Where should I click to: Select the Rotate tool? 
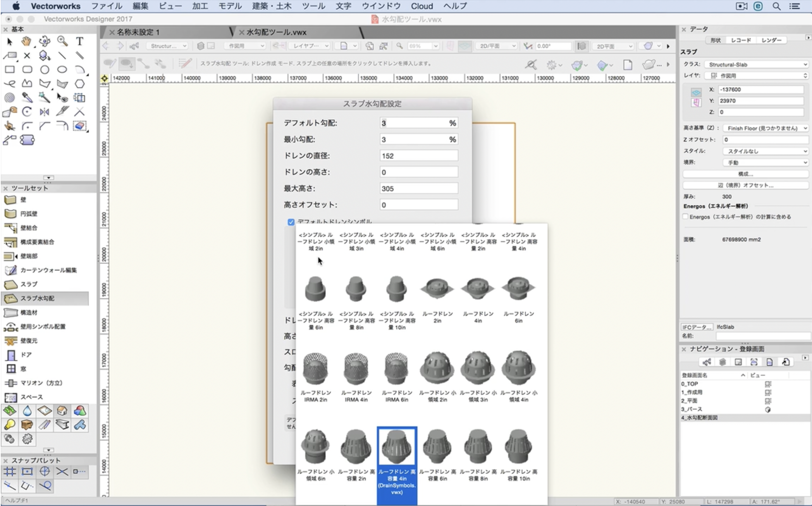(27, 112)
